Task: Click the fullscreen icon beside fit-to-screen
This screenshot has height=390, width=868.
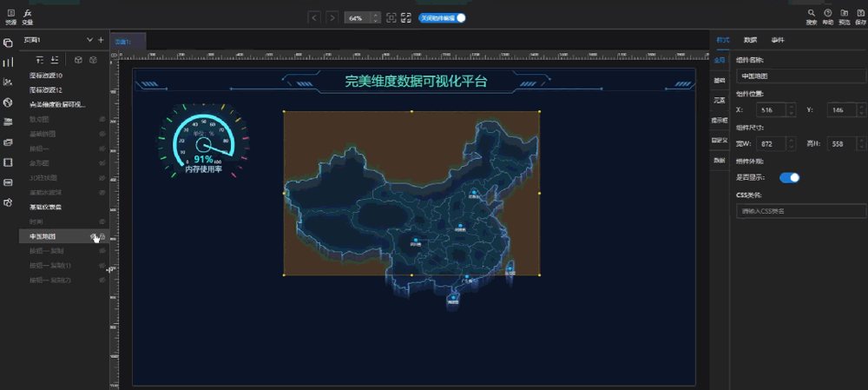Action: (406, 17)
